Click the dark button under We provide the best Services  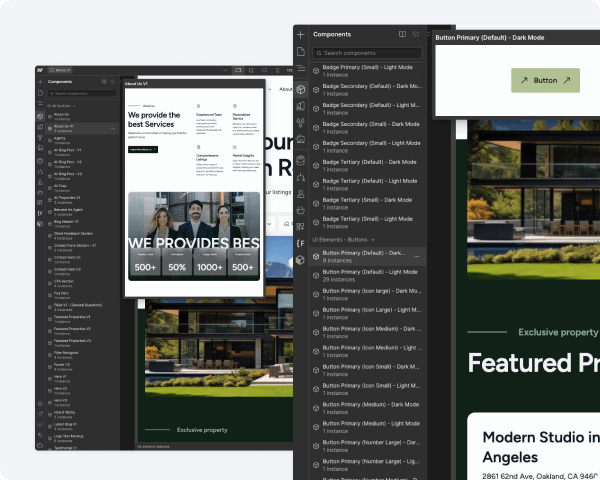(143, 149)
